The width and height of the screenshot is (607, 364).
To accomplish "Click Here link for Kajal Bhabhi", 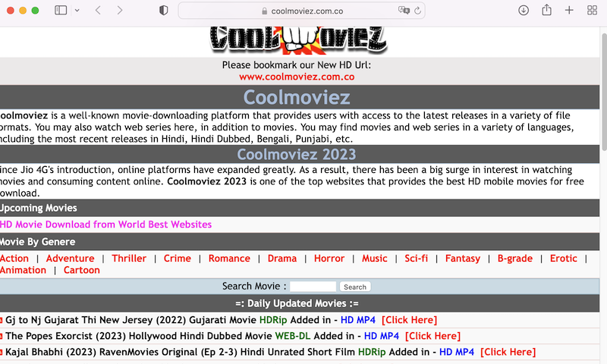I will (x=508, y=352).
